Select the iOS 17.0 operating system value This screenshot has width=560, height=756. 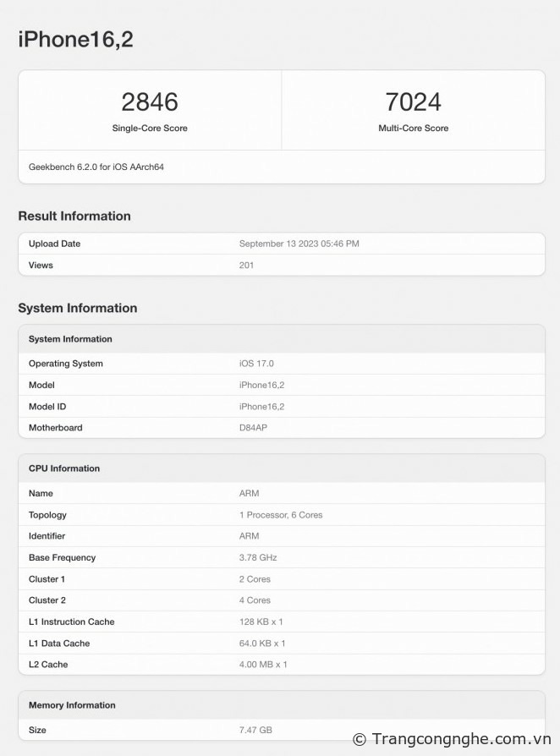[256, 364]
